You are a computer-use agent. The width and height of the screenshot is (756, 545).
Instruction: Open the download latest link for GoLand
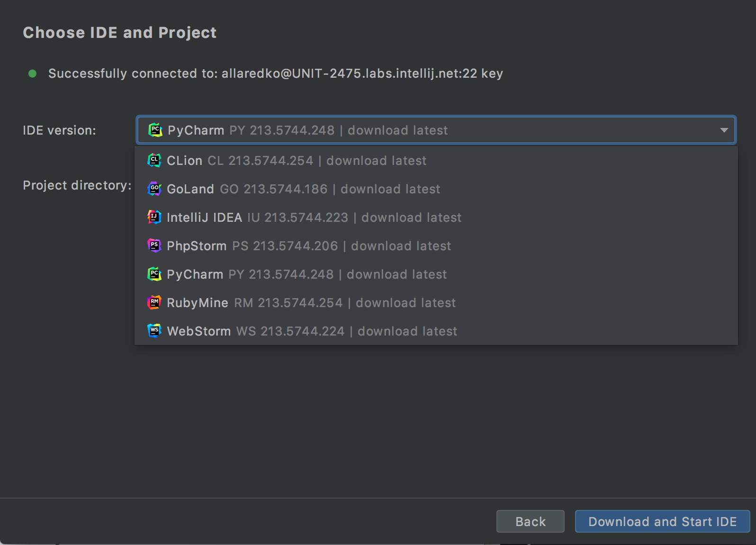point(390,189)
